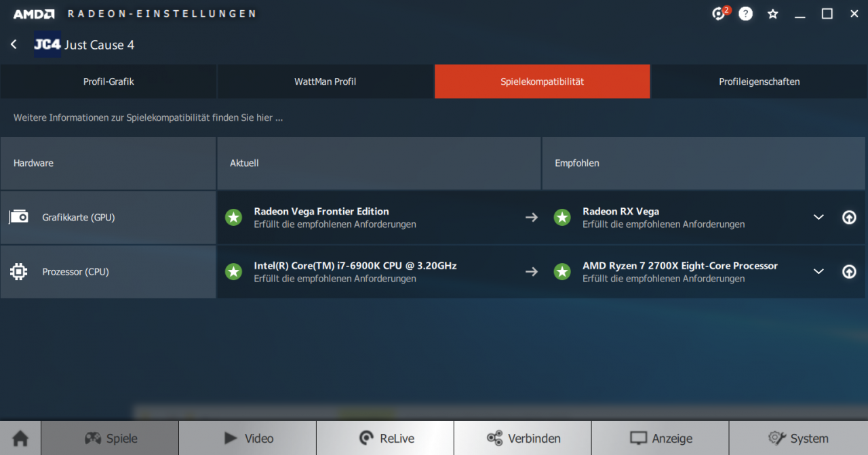Close the Radeon settings window
868x455 pixels.
[854, 14]
